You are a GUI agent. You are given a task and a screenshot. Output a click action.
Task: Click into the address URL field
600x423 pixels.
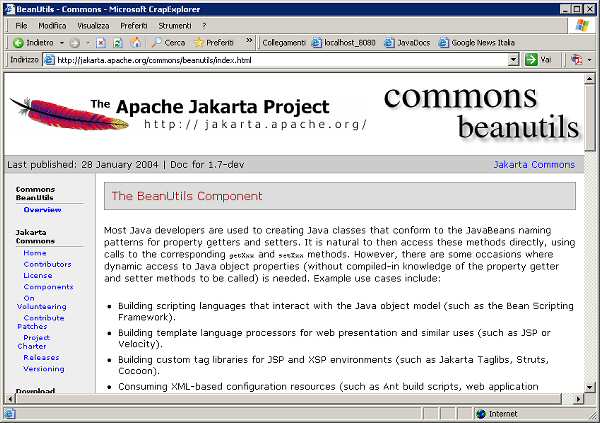(281, 60)
